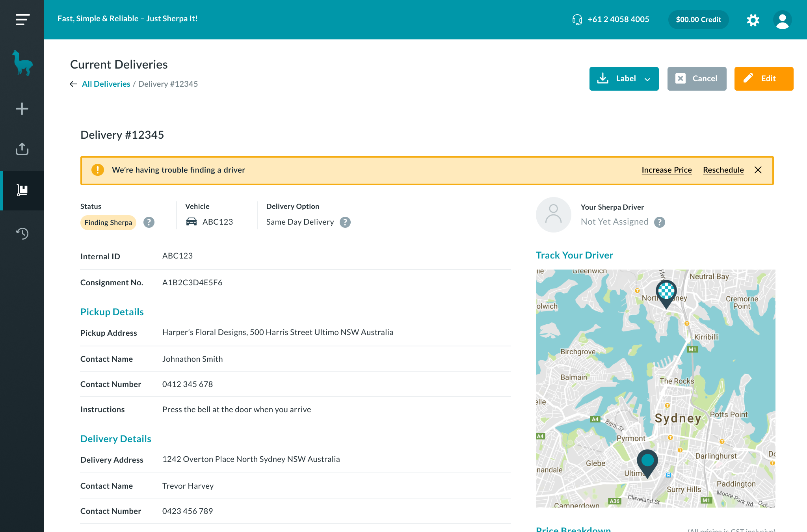Create a new delivery with the plus icon
807x532 pixels.
click(22, 109)
